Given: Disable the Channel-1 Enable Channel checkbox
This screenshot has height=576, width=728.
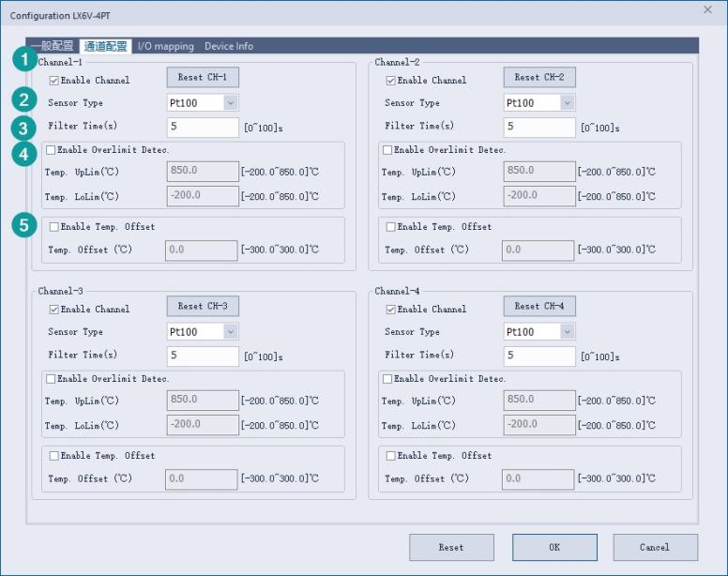Looking at the screenshot, I should click(54, 81).
